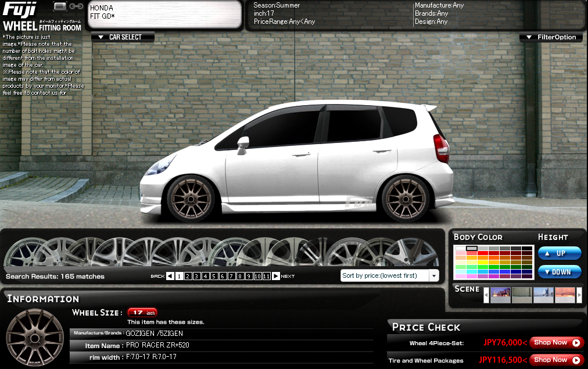Go to results page 6
588x369 pixels.
point(223,277)
